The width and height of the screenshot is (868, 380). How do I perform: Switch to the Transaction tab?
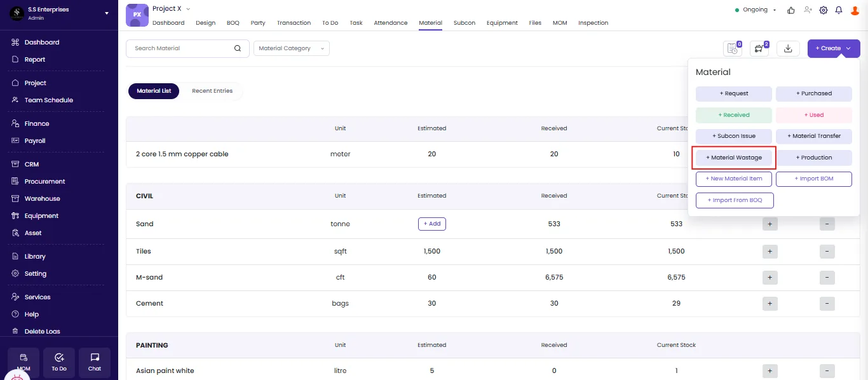(294, 23)
